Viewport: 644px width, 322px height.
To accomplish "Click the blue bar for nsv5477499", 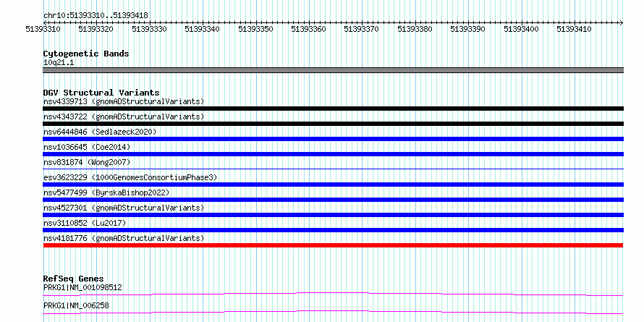I will point(333,200).
